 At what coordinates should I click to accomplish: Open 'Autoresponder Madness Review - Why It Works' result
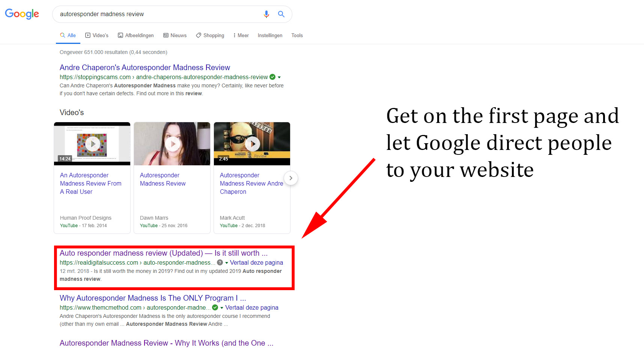[x=166, y=343]
